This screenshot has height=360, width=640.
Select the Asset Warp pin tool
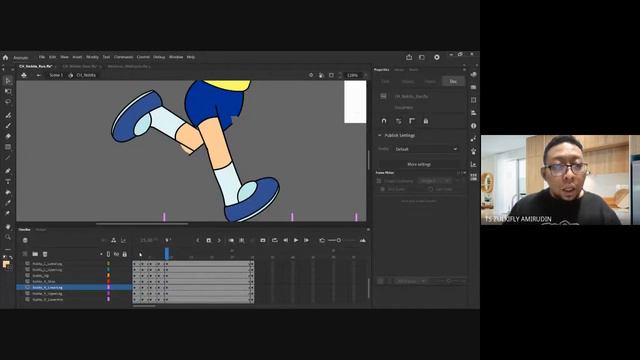coord(8,213)
